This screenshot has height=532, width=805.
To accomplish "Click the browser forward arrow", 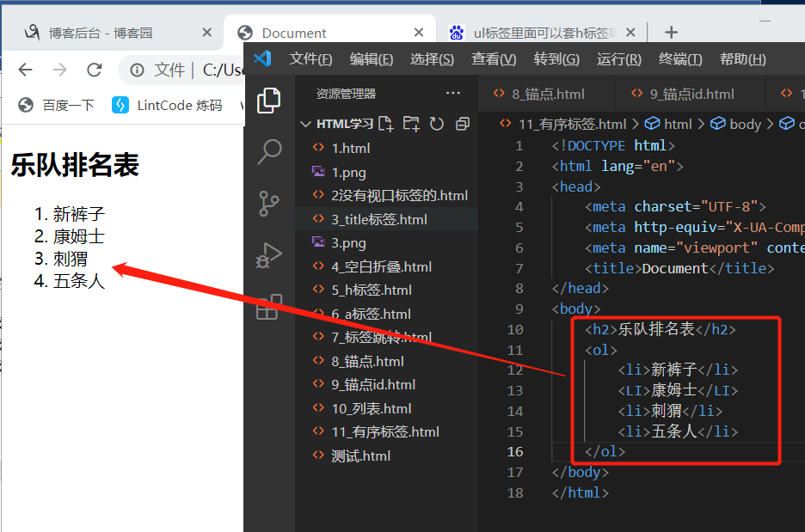I will pos(59,70).
